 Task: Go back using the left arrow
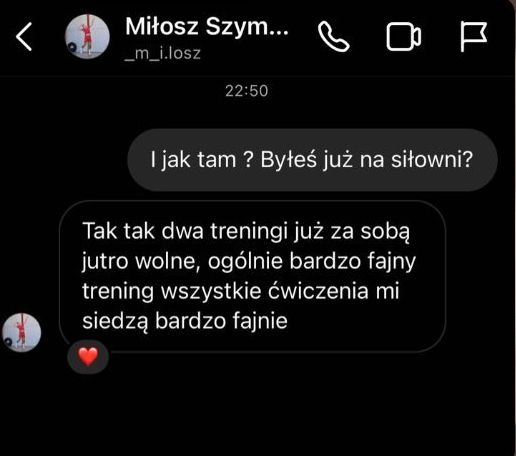point(24,37)
